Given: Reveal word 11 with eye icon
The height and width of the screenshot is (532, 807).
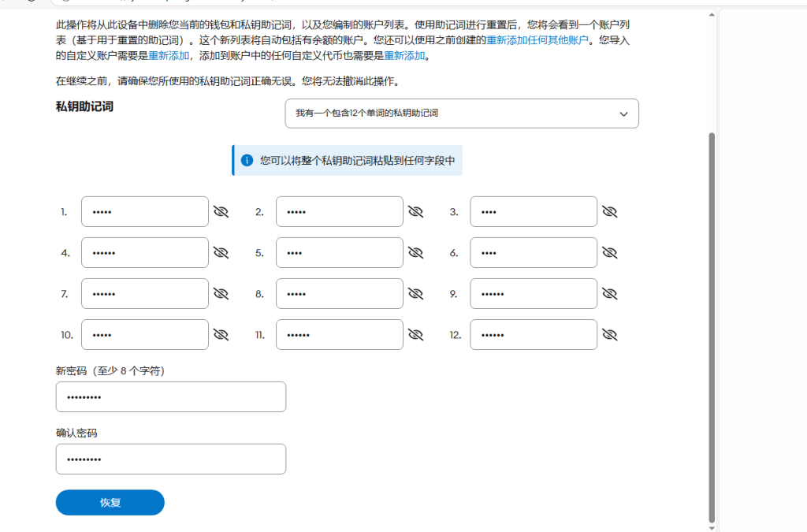Looking at the screenshot, I should point(415,335).
